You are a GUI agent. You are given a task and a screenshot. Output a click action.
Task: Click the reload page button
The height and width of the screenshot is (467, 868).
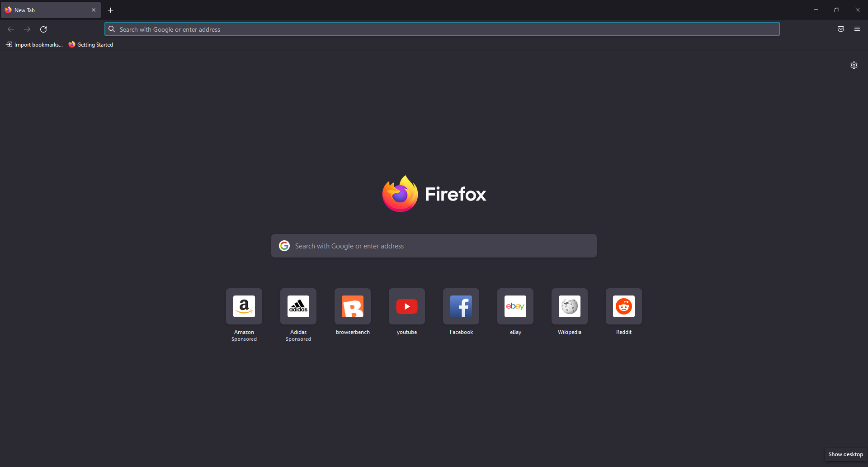43,29
